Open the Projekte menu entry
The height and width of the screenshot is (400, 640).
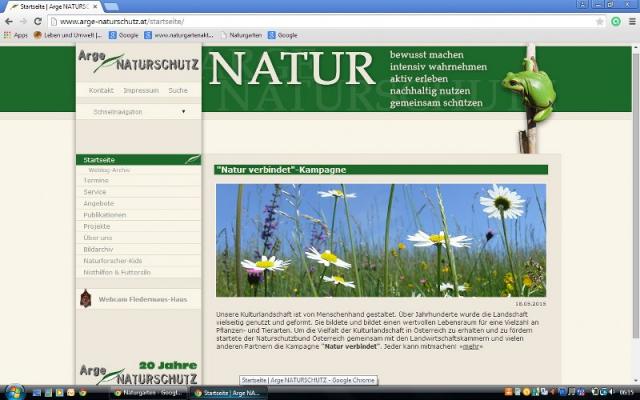pos(138,226)
